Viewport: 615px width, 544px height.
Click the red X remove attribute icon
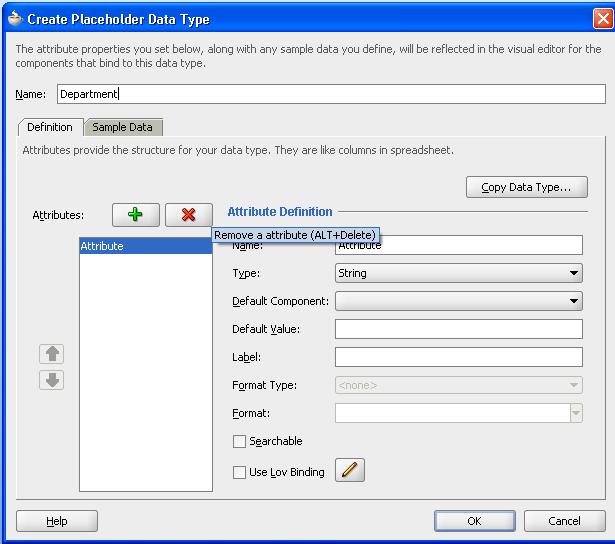point(188,214)
